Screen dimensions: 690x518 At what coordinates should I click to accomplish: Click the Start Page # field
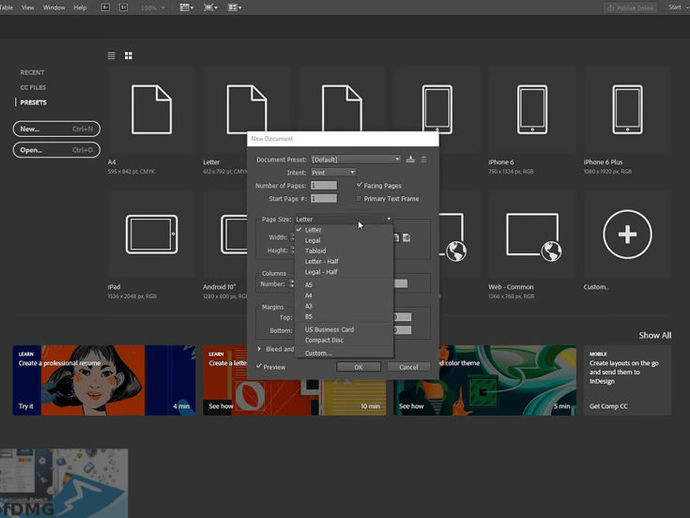[x=324, y=198]
